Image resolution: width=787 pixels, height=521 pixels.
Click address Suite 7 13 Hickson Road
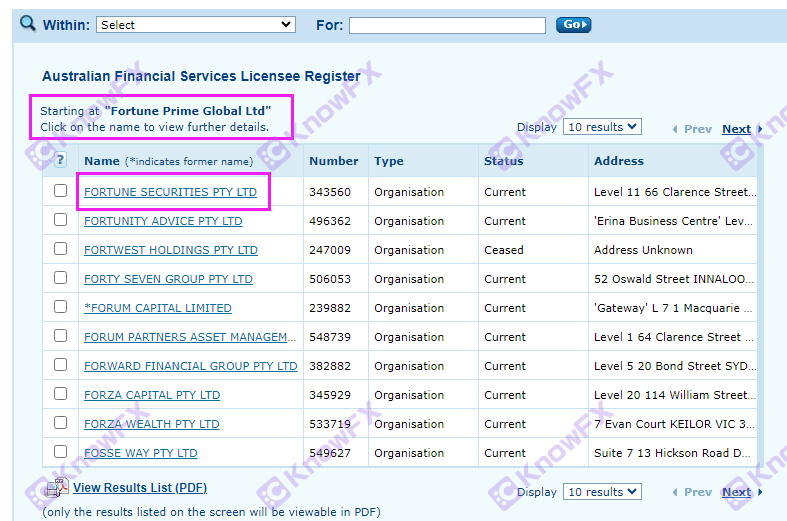[x=672, y=453]
